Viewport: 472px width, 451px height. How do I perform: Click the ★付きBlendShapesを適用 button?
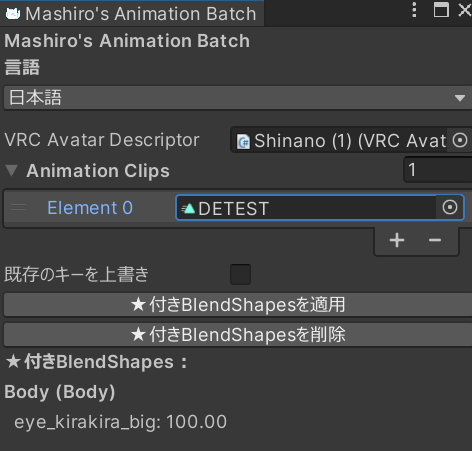(x=238, y=305)
